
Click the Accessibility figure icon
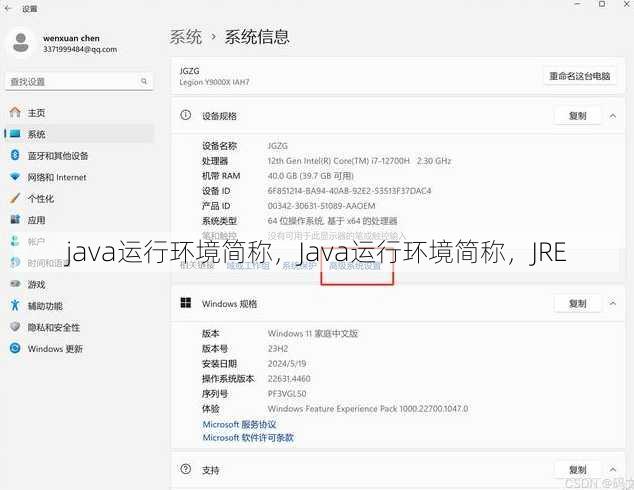pyautogui.click(x=15, y=305)
